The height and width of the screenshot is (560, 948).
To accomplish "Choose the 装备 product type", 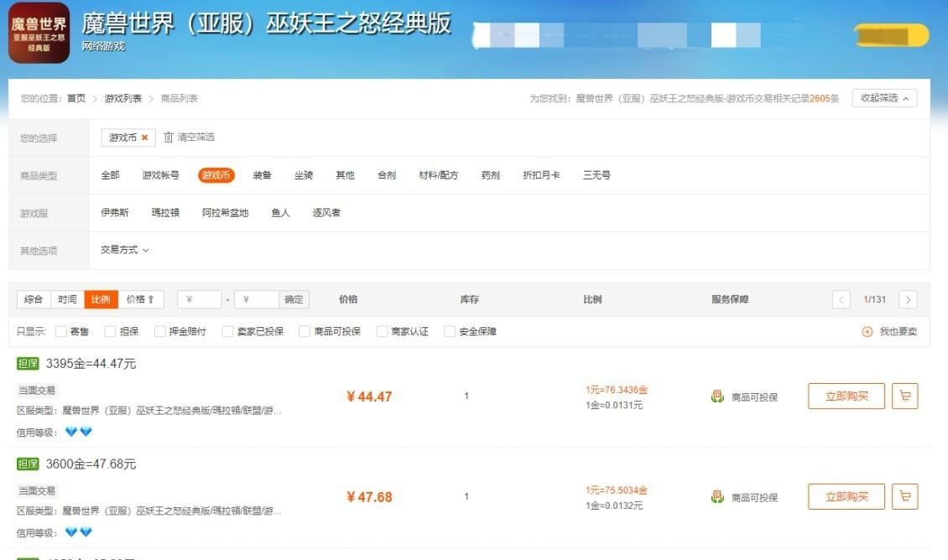I will tap(262, 175).
